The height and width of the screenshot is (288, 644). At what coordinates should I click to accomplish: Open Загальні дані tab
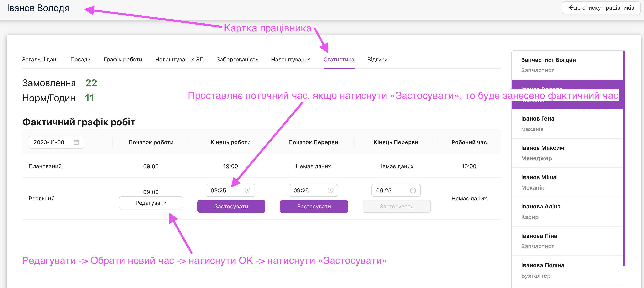click(x=40, y=60)
